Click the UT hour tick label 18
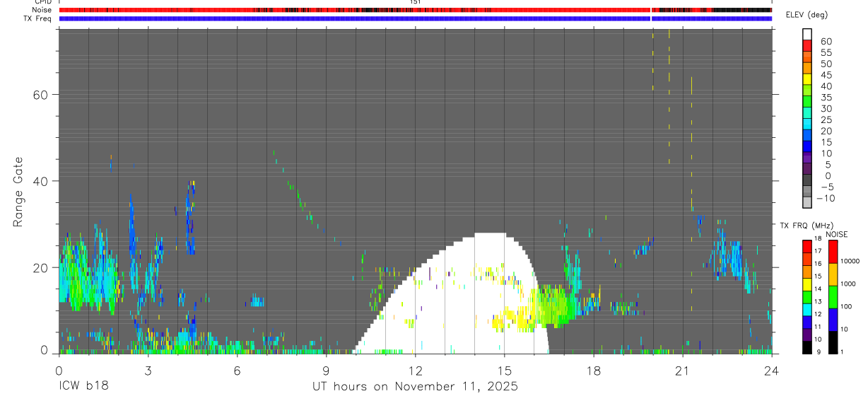 [x=594, y=370]
